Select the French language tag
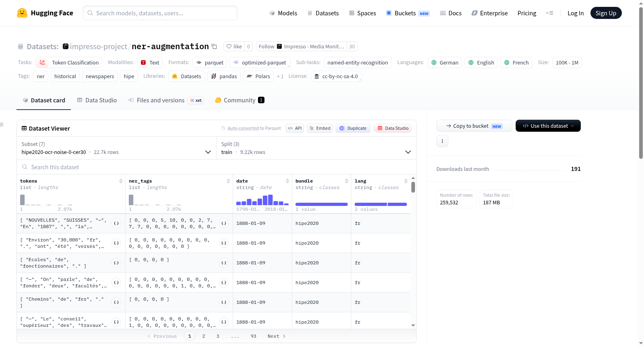 pos(516,62)
